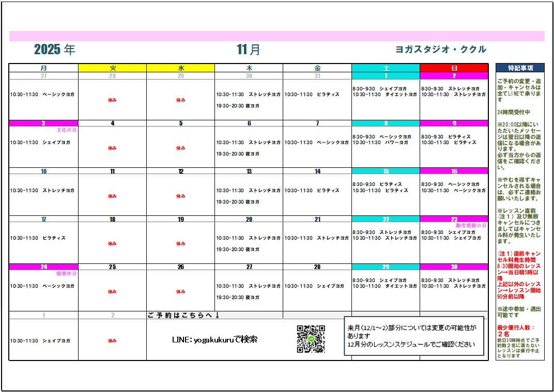Click LINE: yogakukuruで検索 text
Screen dimensions: 554x392
214,340
